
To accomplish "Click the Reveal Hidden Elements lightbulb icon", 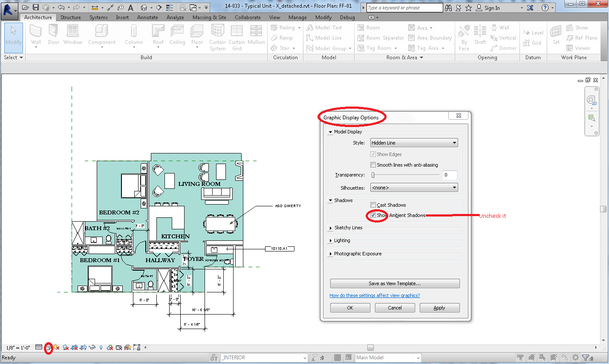I will tap(101, 348).
